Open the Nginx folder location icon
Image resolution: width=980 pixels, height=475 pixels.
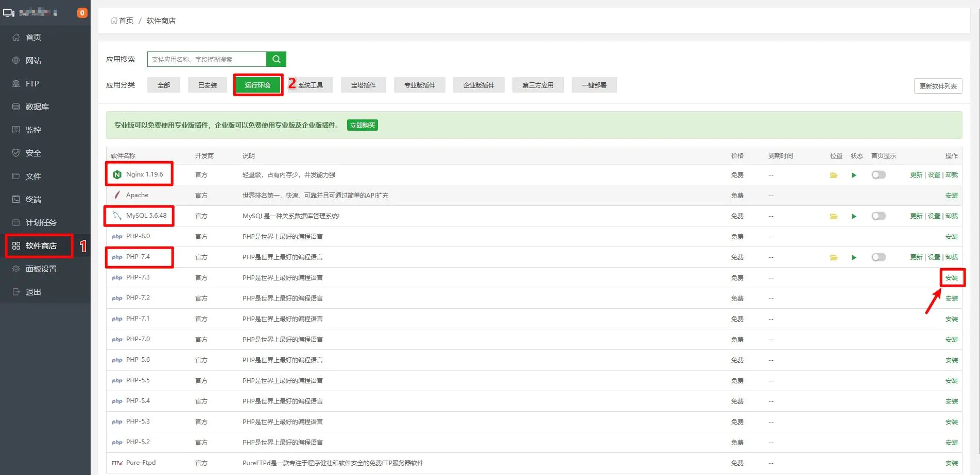833,175
